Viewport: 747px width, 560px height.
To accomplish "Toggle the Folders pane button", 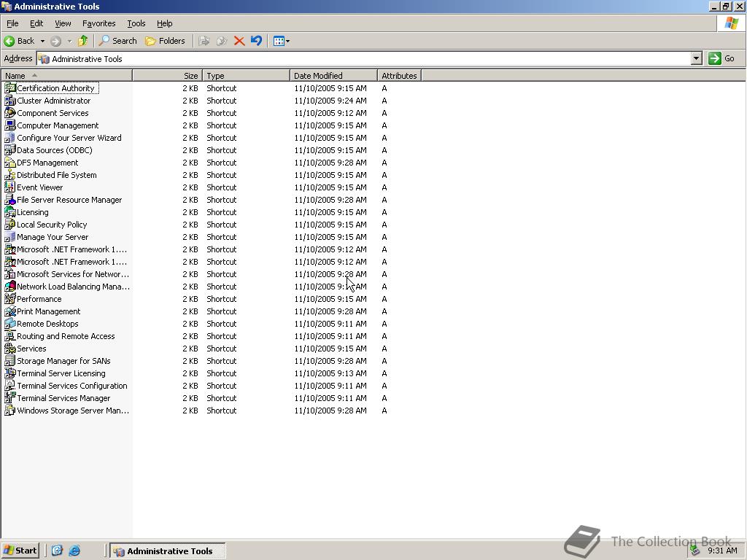I will coord(165,41).
